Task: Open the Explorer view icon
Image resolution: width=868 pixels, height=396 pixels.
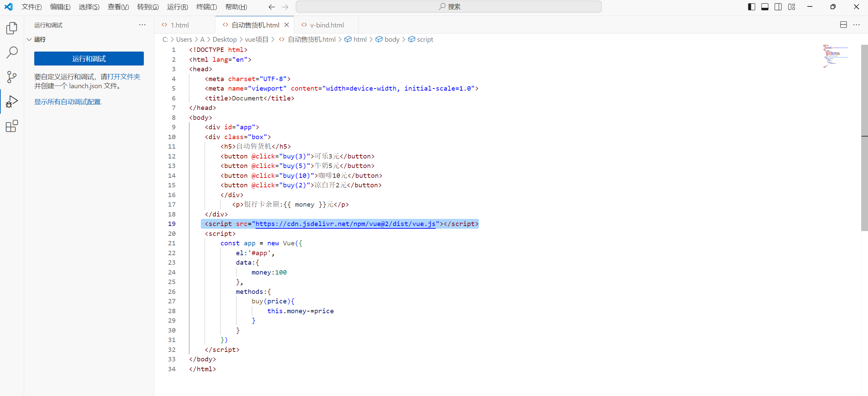Action: (x=12, y=28)
